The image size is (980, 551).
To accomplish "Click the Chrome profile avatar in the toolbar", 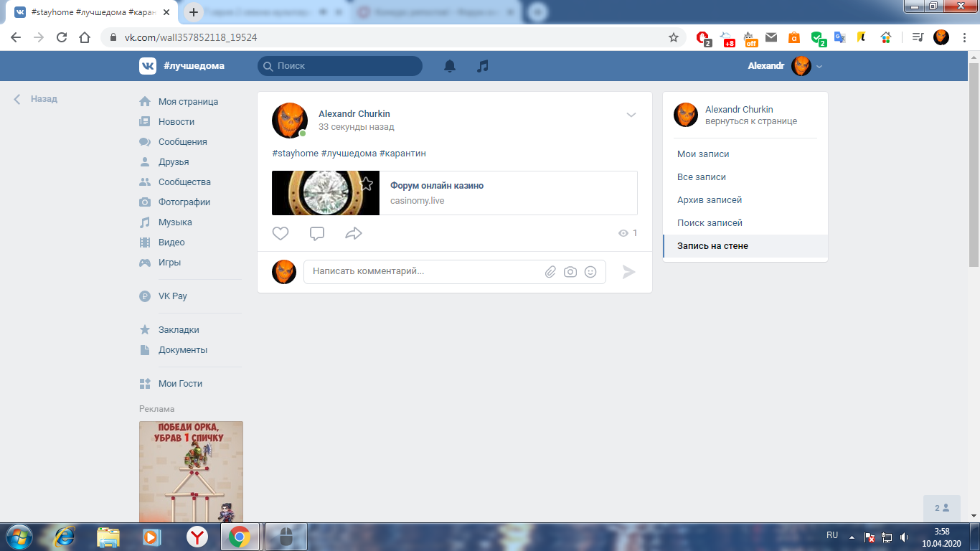I will click(x=941, y=37).
